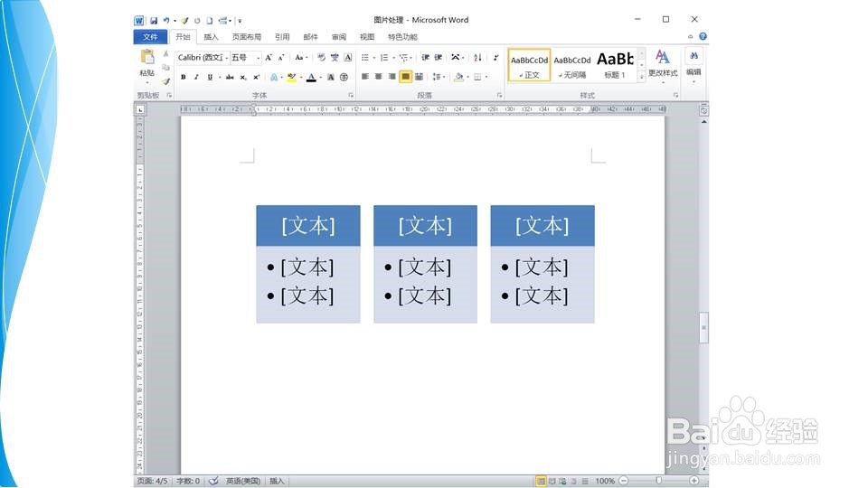This screenshot has height=488, width=868.
Task: Click the Show paragraph marks icon
Action: 495,58
